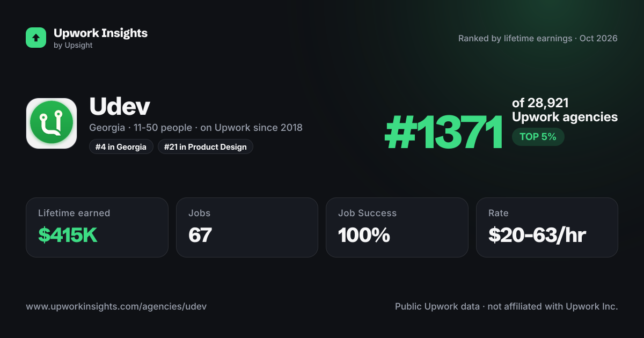Screen dimensions: 644x338
Task: Click 'Ranked by lifetime earnings · Oct 2026' text
Action: 538,39
